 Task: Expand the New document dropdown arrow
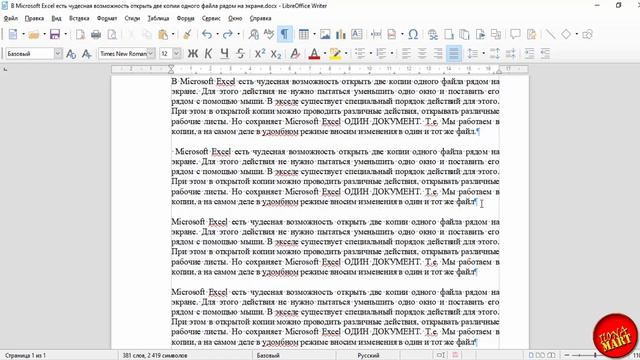point(23,34)
